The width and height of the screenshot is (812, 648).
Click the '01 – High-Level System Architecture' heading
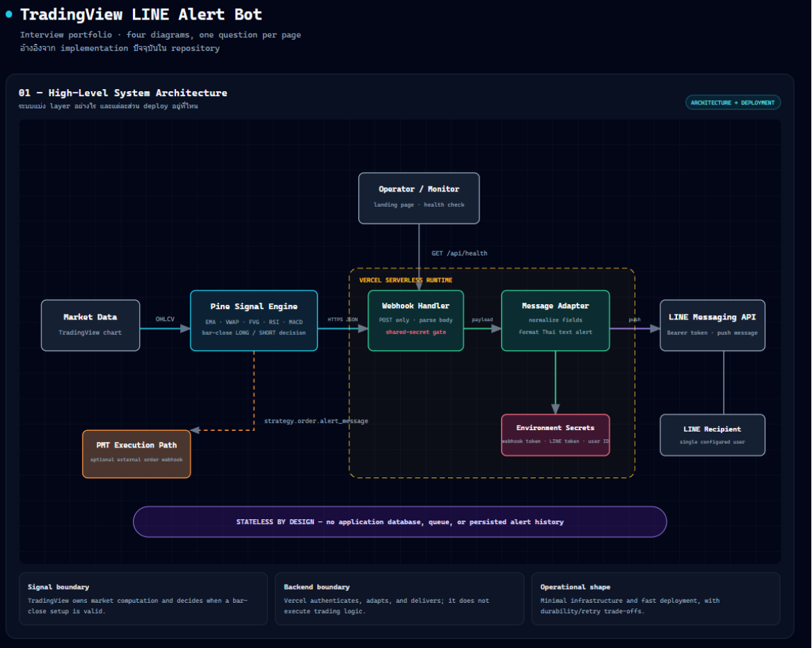122,93
